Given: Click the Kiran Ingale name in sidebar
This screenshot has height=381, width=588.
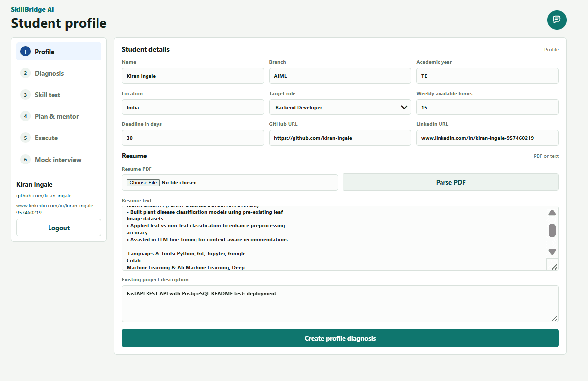Looking at the screenshot, I should click(x=35, y=184).
